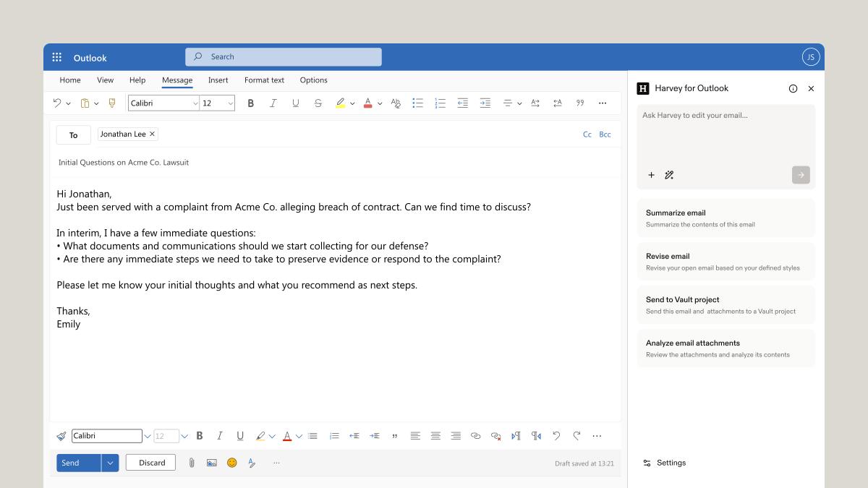The height and width of the screenshot is (488, 868).
Task: Toggle bold in the top ribbon
Action: tap(250, 103)
